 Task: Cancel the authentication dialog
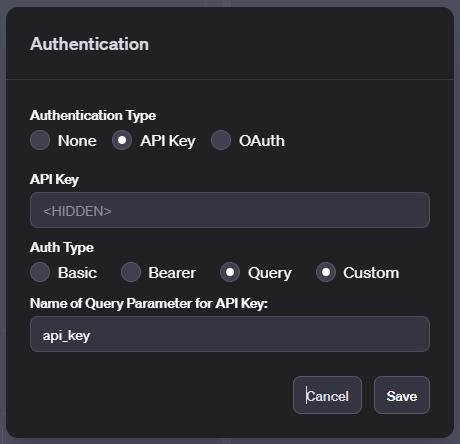327,395
